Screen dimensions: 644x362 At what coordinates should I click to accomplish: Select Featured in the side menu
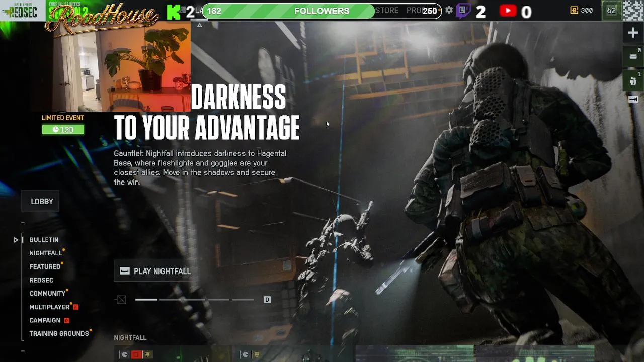(x=45, y=267)
